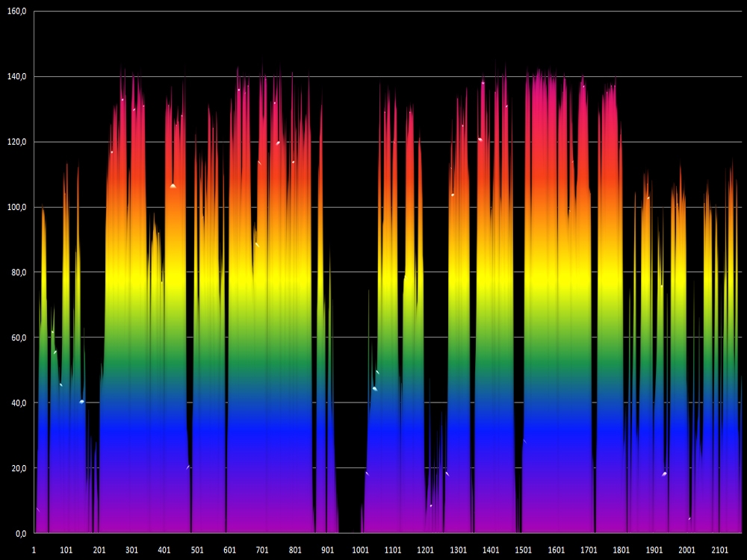Click the x-axis label 601

(229, 550)
